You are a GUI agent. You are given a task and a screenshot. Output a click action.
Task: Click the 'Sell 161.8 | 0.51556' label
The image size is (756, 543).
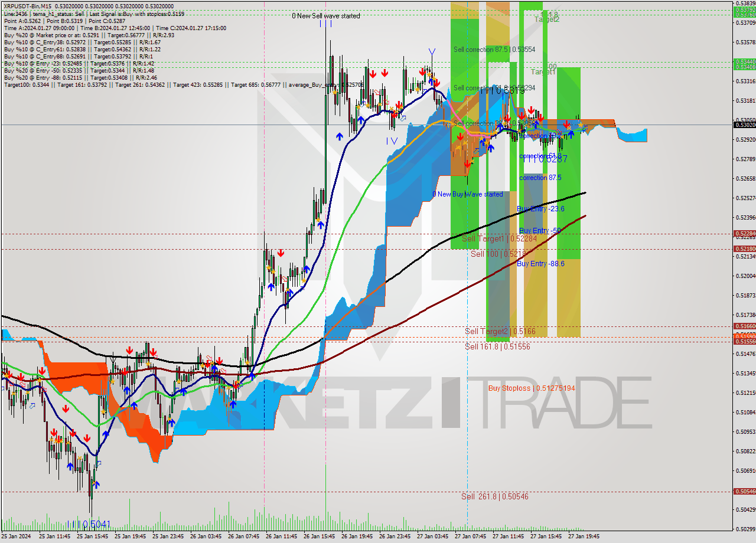[497, 346]
